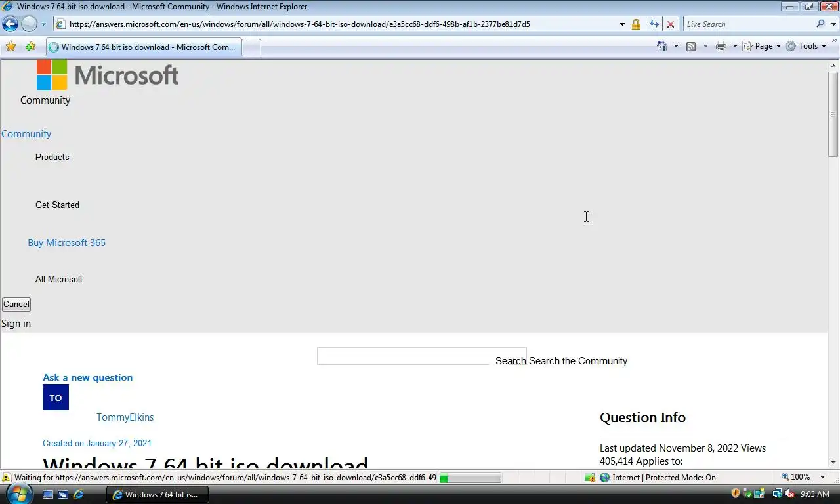840x504 pixels.
Task: Click the status bar warning icon
Action: (7, 478)
